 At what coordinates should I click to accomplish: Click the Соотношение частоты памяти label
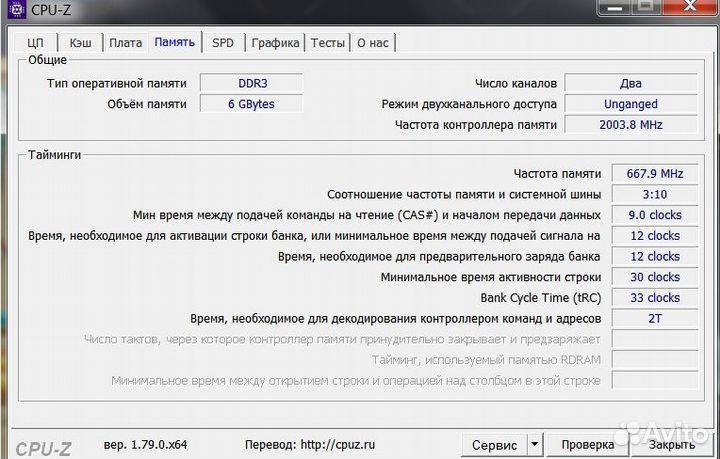tap(464, 195)
